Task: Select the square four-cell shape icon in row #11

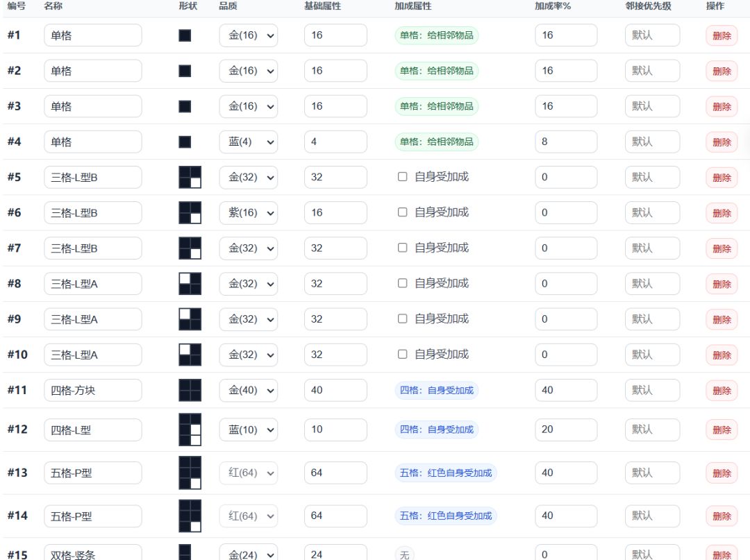Action: pos(190,391)
